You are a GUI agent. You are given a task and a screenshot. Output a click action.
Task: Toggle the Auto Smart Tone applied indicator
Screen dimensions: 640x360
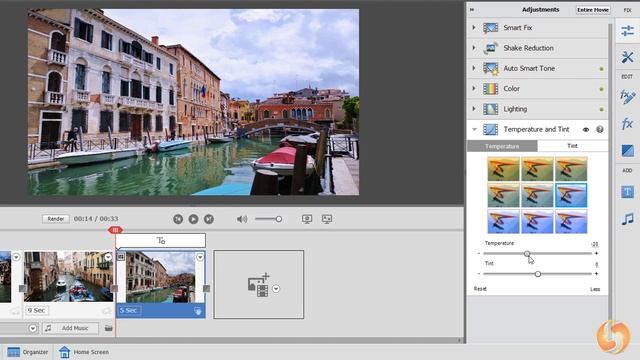pyautogui.click(x=601, y=69)
